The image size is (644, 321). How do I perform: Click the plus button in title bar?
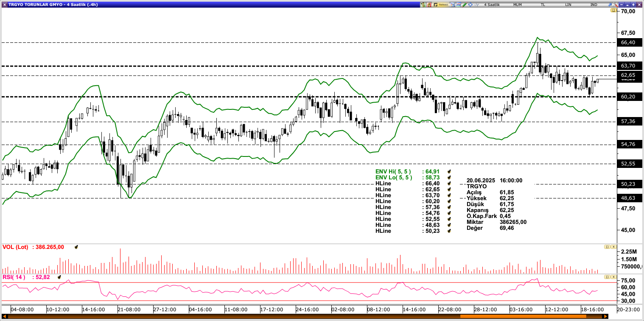[x=633, y=4]
